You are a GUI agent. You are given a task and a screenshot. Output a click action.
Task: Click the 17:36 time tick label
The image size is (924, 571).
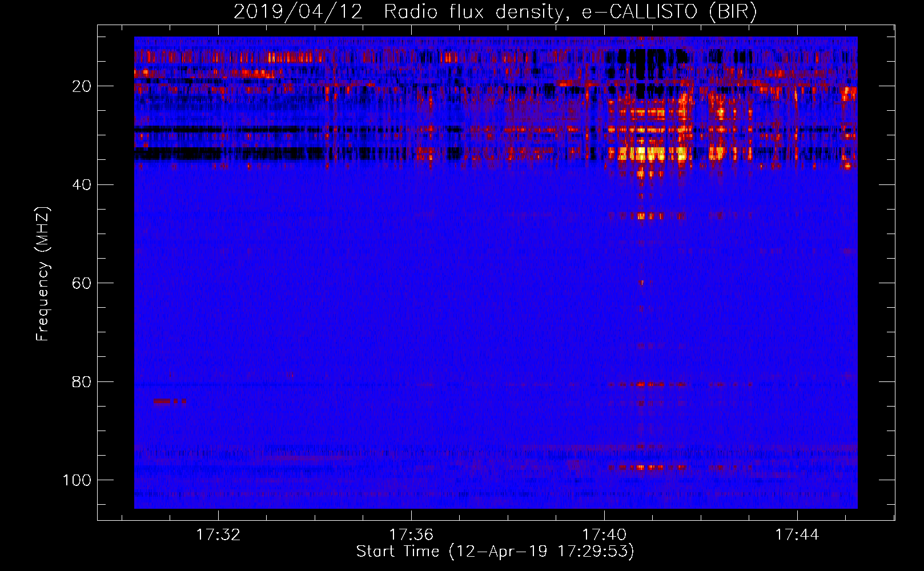(x=411, y=535)
